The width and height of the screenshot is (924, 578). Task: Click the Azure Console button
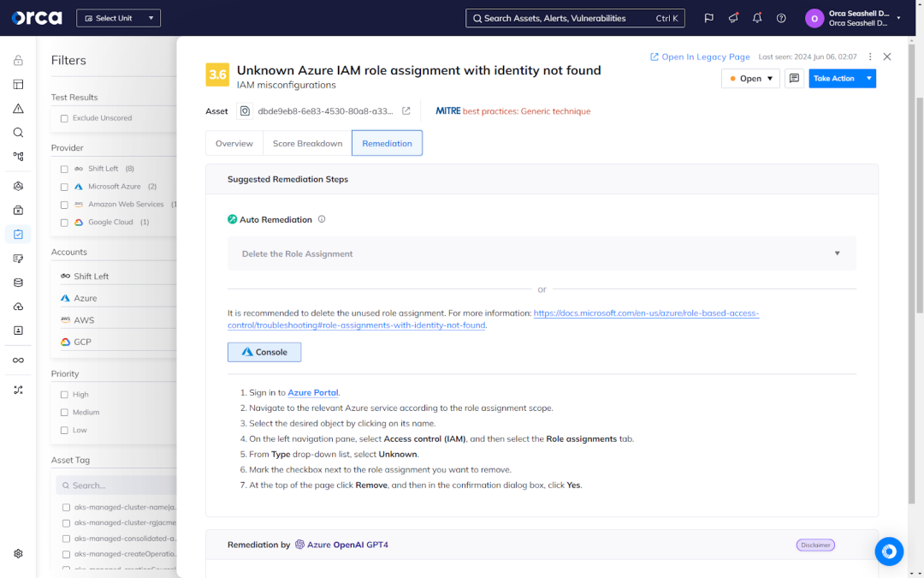coord(264,352)
